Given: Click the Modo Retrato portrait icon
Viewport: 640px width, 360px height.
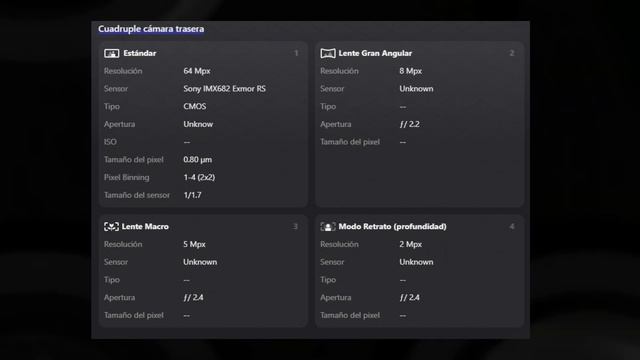Looking at the screenshot, I should (x=328, y=227).
